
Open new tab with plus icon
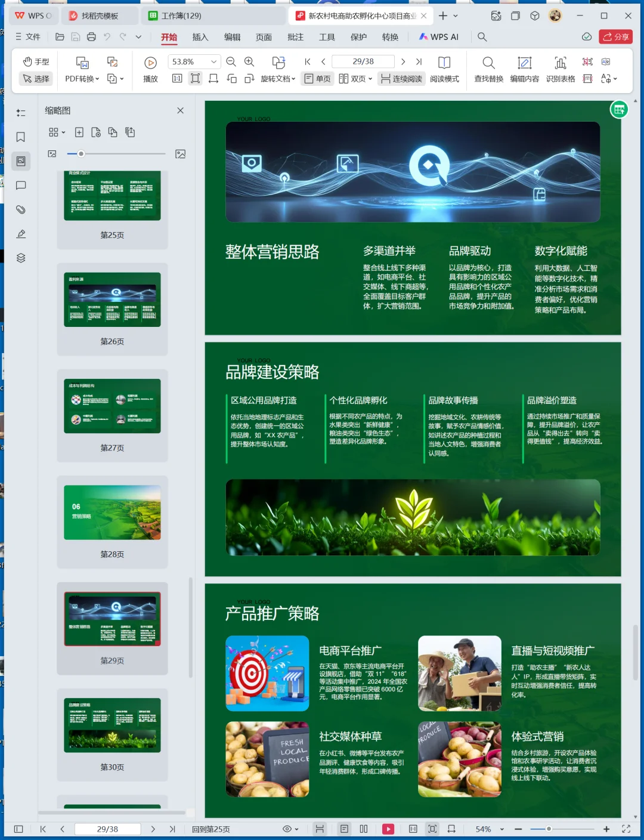click(443, 16)
